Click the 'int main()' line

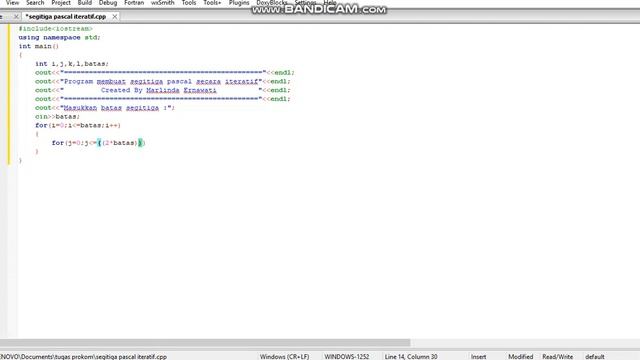(39, 46)
